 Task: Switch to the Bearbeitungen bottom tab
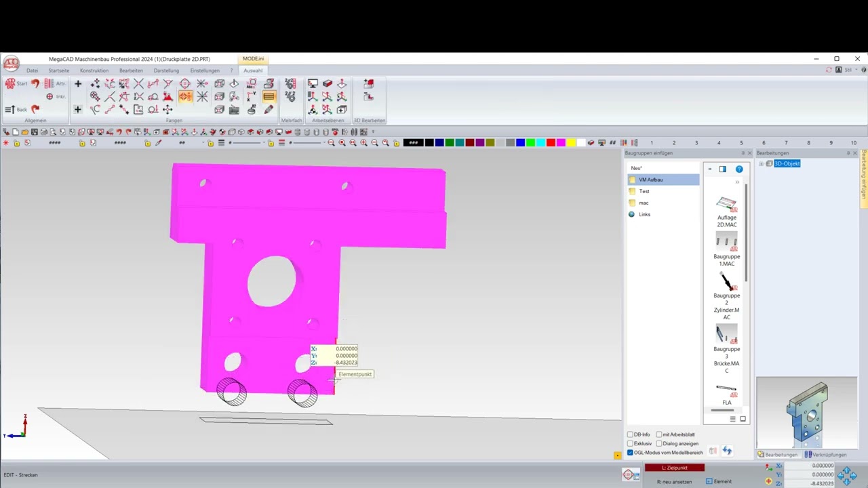777,455
